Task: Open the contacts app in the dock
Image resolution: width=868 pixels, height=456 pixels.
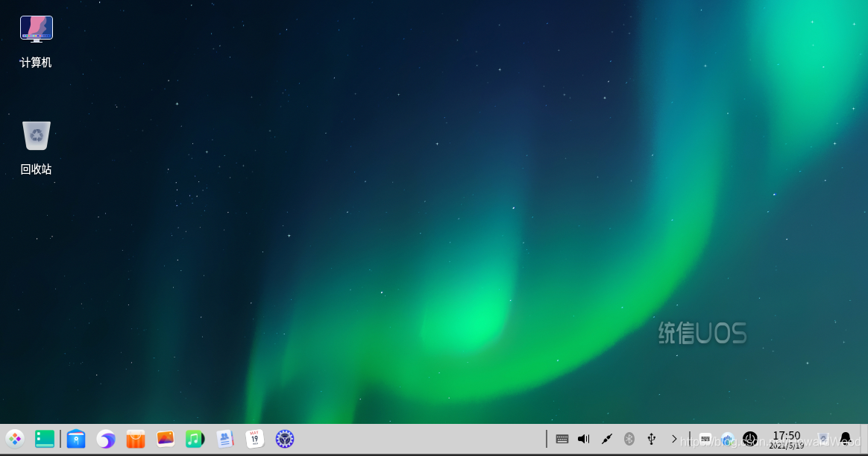Action: (224, 439)
